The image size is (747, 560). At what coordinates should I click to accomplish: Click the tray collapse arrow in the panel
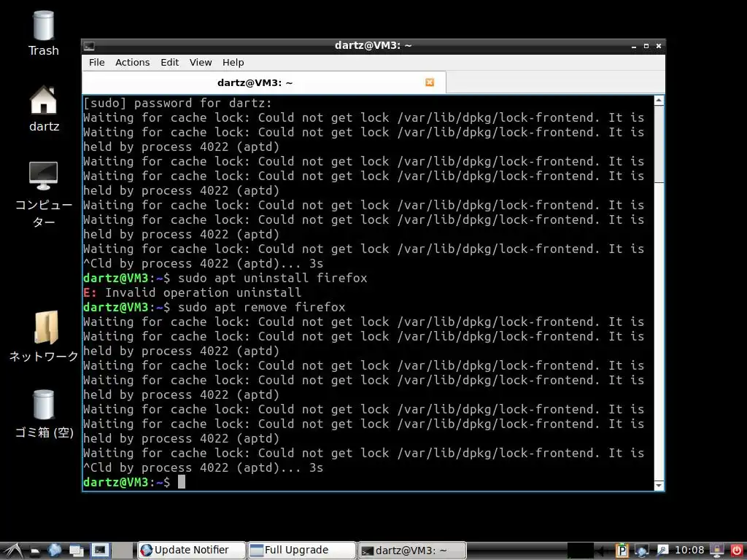pyautogui.click(x=601, y=551)
